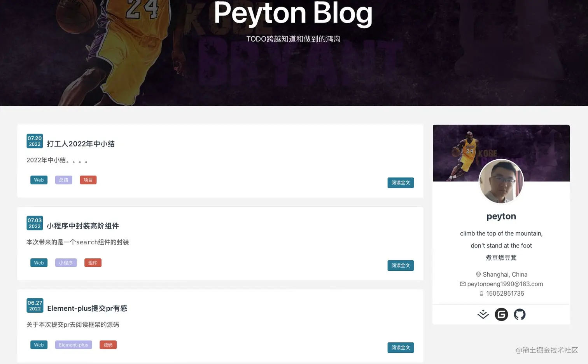
Task: Select the 总结 tag
Action: (x=63, y=180)
